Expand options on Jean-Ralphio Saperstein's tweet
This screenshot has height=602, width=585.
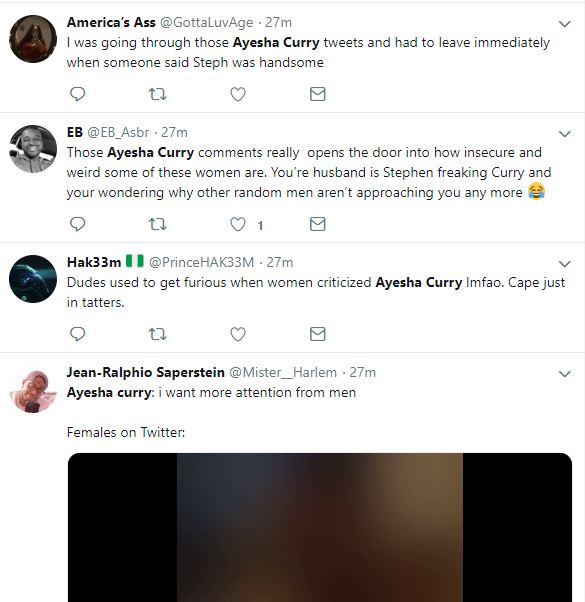[564, 374]
